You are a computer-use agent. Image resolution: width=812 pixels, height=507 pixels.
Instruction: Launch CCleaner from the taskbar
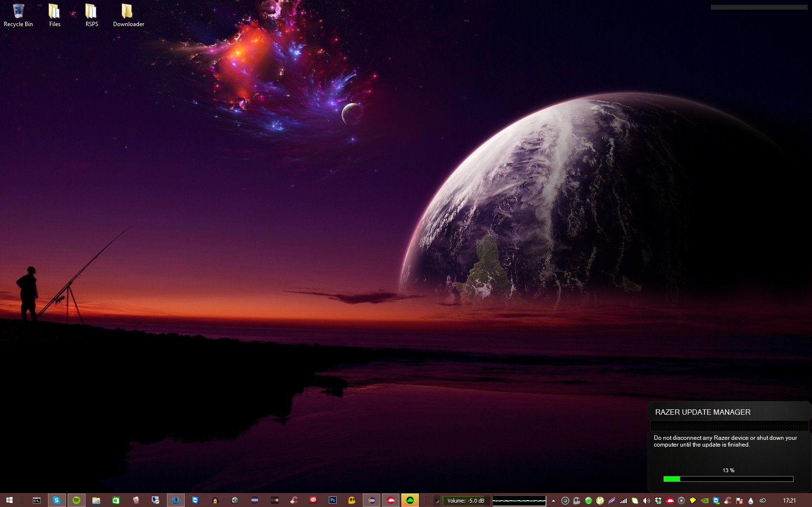(294, 500)
